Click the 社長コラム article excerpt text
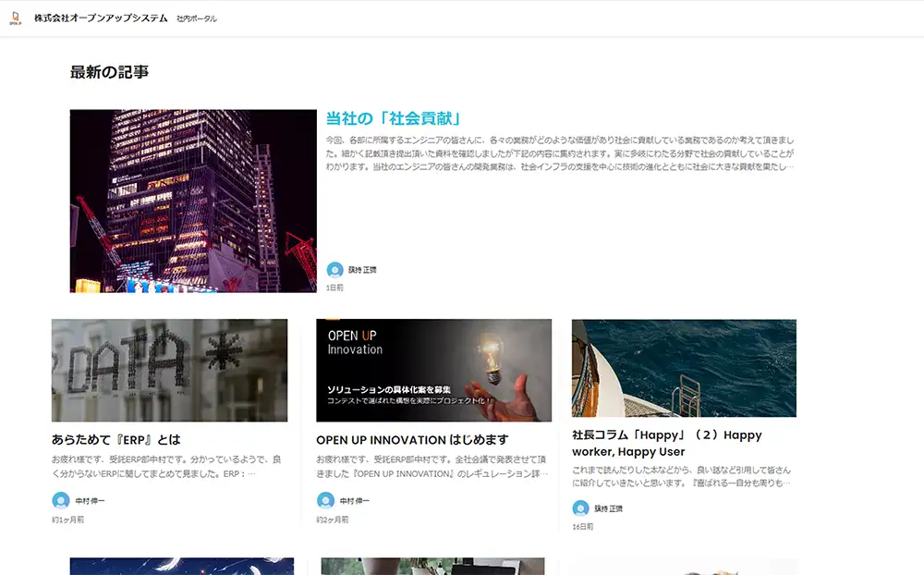 (681, 476)
